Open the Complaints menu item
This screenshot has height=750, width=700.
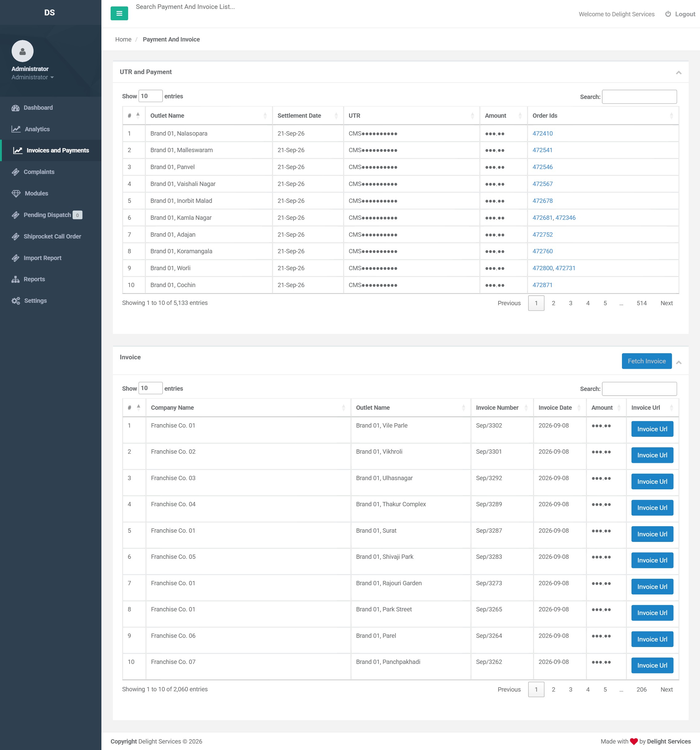point(50,172)
